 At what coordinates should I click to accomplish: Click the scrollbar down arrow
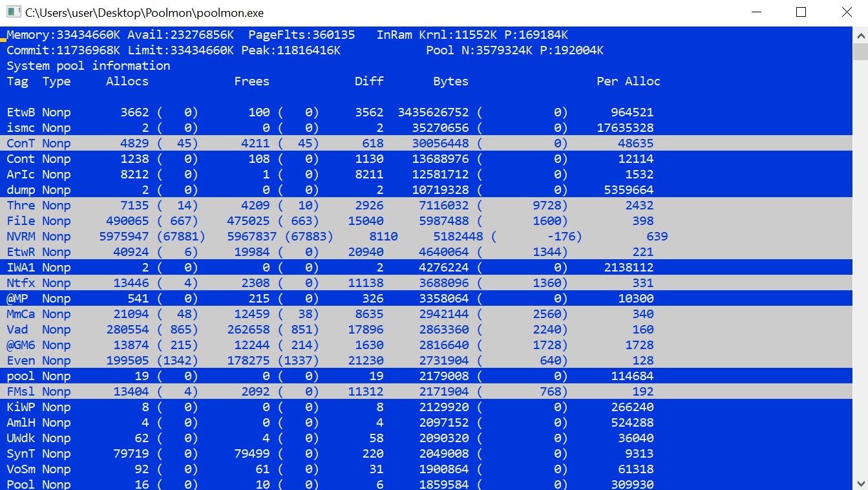860,483
